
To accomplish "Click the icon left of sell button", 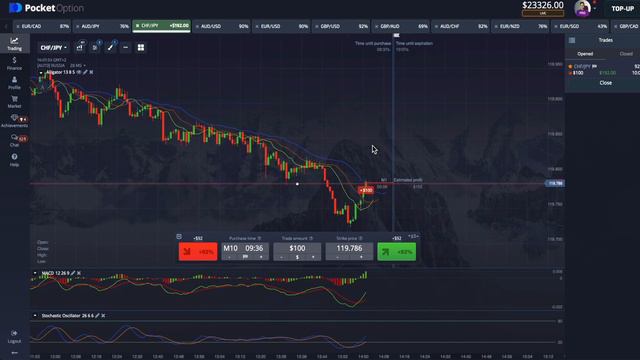I will coord(179,237).
